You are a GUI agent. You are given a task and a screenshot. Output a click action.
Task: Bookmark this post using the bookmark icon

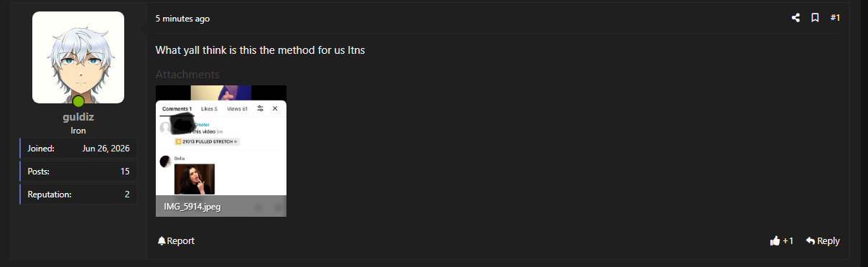tap(815, 18)
